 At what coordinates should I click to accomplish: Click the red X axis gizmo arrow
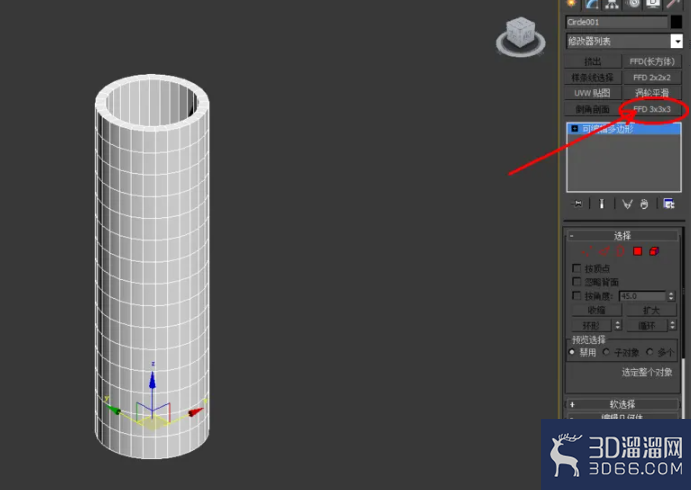[x=195, y=412]
